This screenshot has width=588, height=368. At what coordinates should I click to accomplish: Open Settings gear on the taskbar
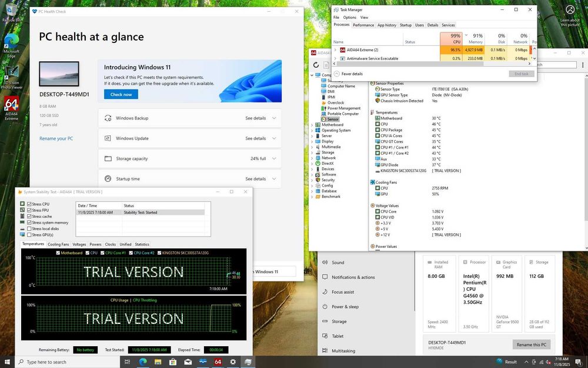click(233, 362)
